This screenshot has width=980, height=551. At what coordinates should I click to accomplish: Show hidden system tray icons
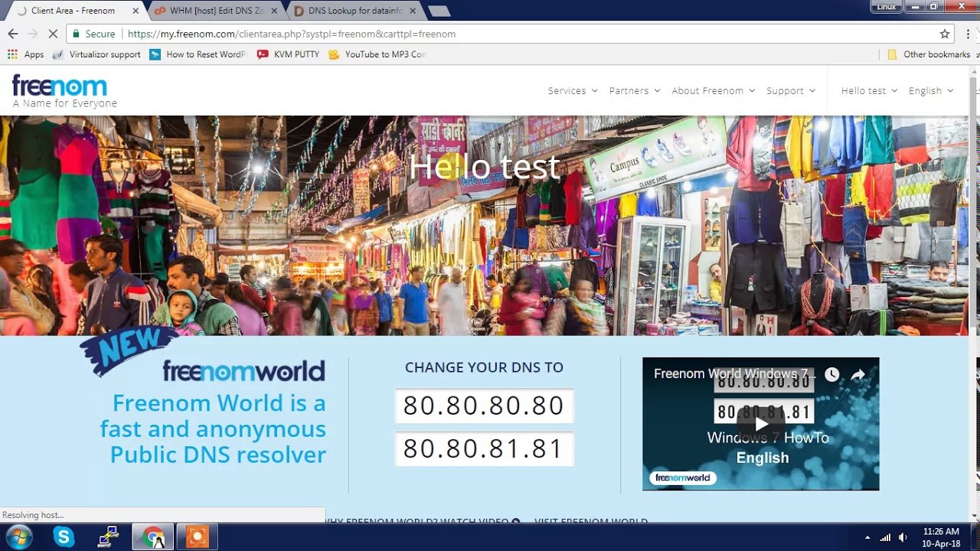(x=867, y=538)
